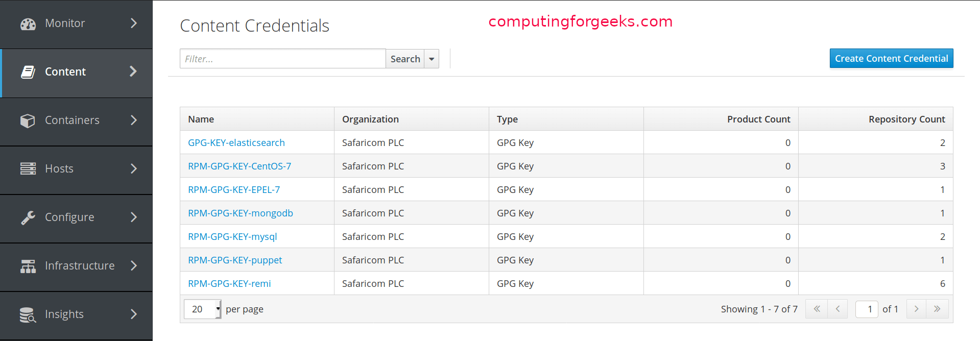Click the Configure wrench icon
Screen dimensions: 980x341
[28, 217]
